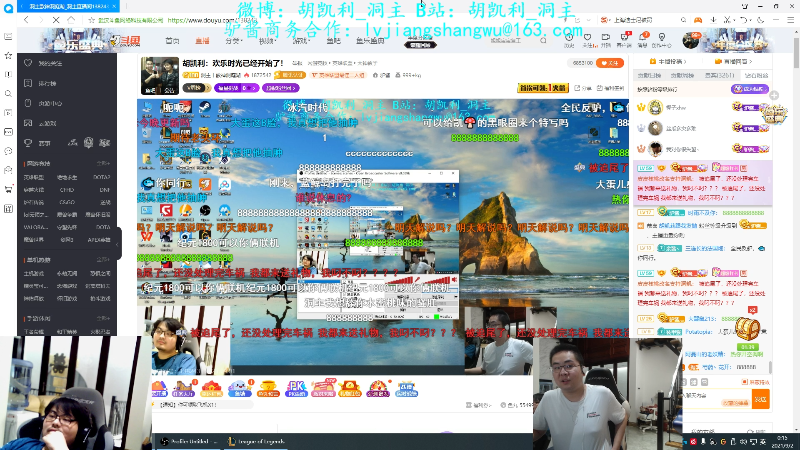Bookmark this page with the star icon
Image resolution: width=800 pixels, height=450 pixels.
(x=91, y=20)
